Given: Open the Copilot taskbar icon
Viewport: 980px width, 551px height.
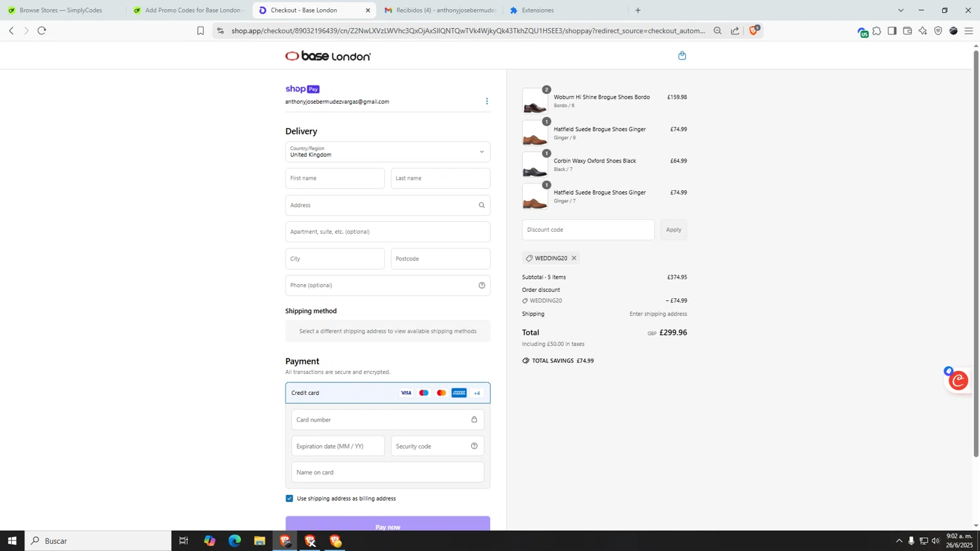Looking at the screenshot, I should click(x=210, y=541).
